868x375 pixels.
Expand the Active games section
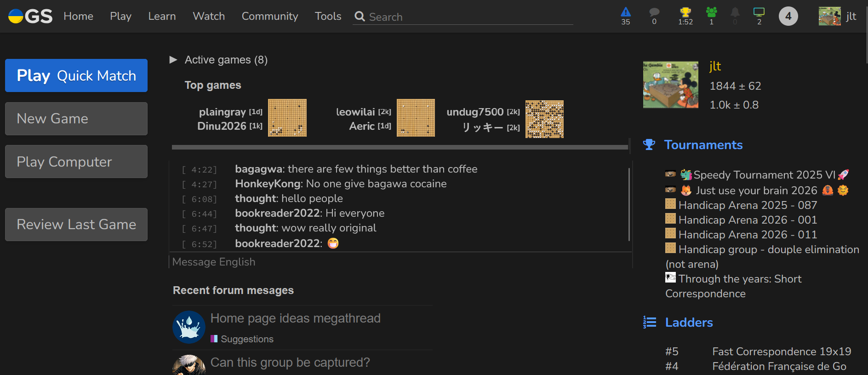[x=173, y=60]
